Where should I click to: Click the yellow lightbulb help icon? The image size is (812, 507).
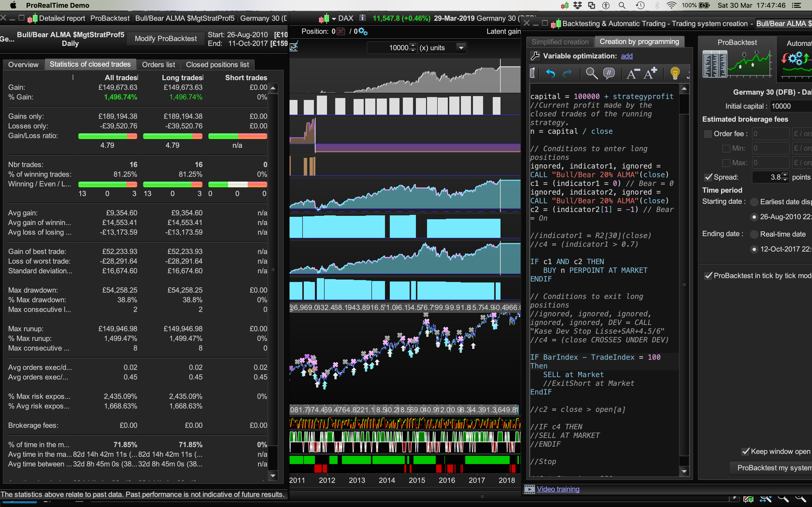coord(675,73)
